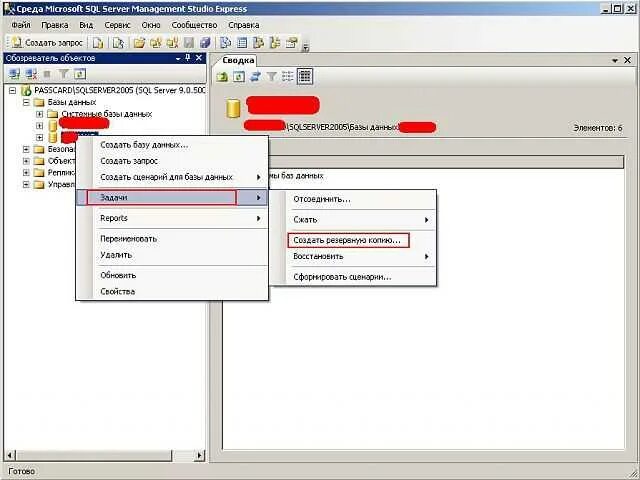Expand the first redacted database node
This screenshot has height=480, width=640.
point(40,126)
